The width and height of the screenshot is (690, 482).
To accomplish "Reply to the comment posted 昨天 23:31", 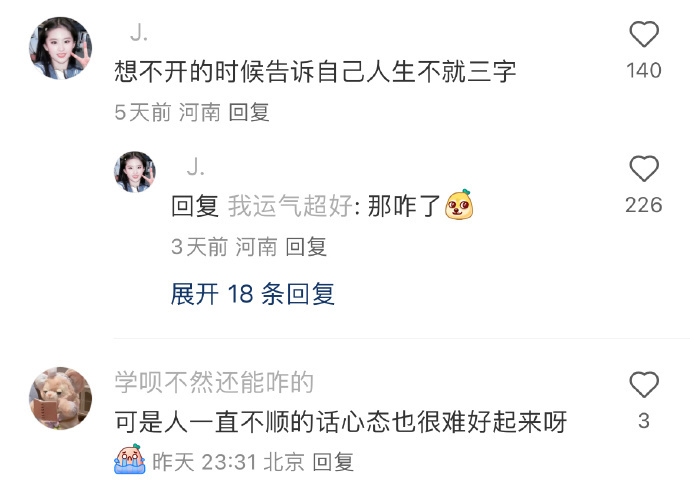I will point(333,462).
